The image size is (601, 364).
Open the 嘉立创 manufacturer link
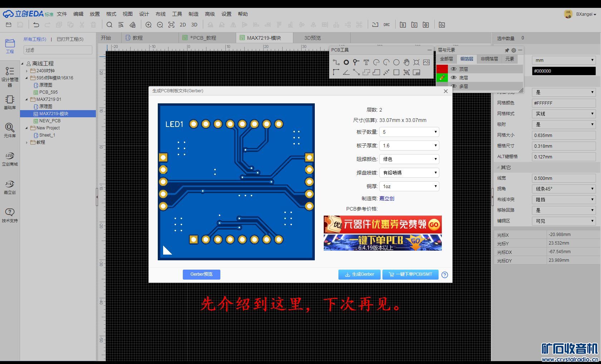point(387,198)
